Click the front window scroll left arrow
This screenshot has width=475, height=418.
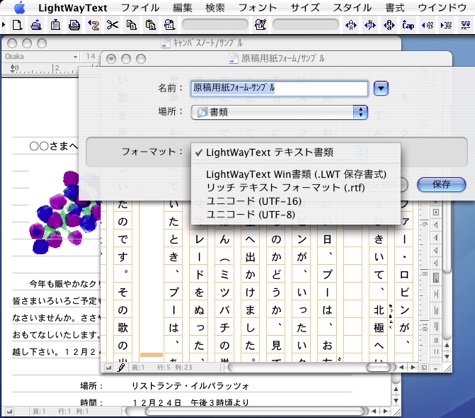click(x=401, y=367)
